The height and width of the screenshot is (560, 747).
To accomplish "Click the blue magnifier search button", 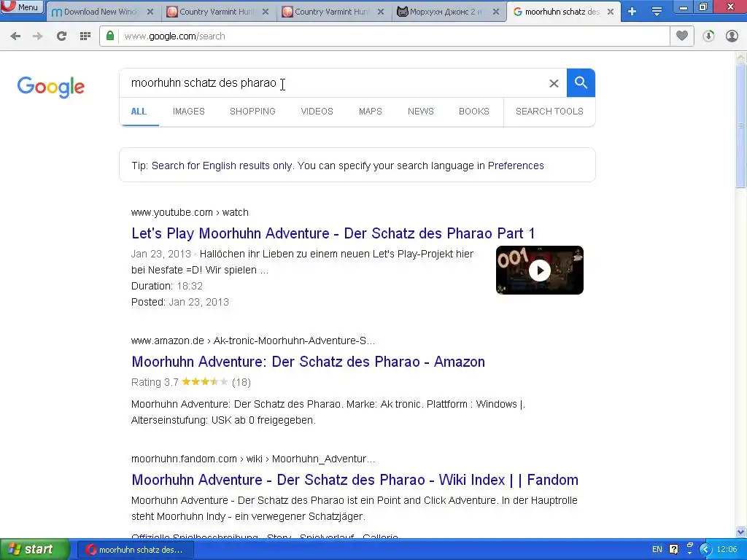I will [x=581, y=83].
